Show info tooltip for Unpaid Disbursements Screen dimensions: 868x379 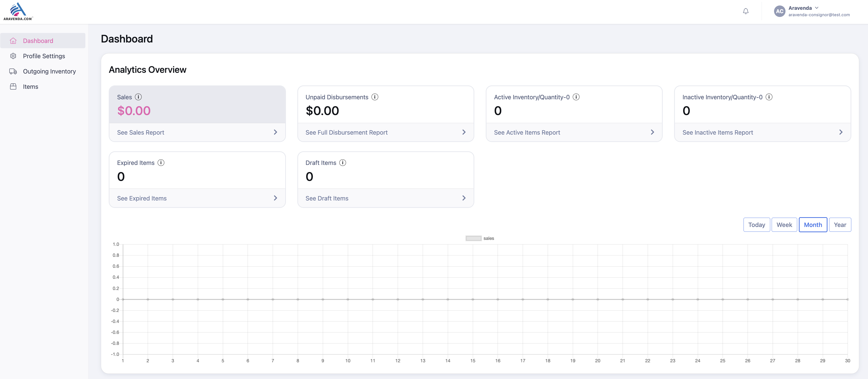[375, 97]
